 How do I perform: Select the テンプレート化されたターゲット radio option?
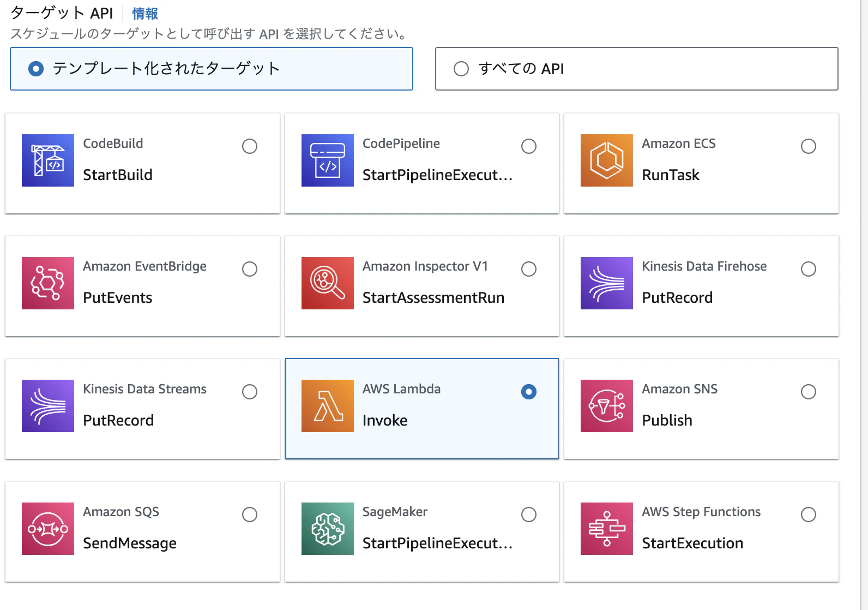click(36, 69)
